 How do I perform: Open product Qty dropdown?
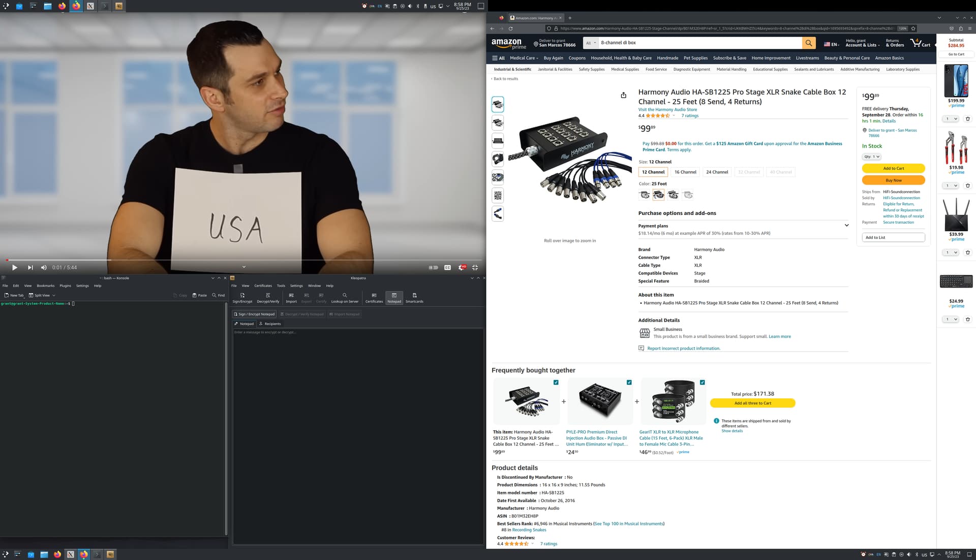871,157
